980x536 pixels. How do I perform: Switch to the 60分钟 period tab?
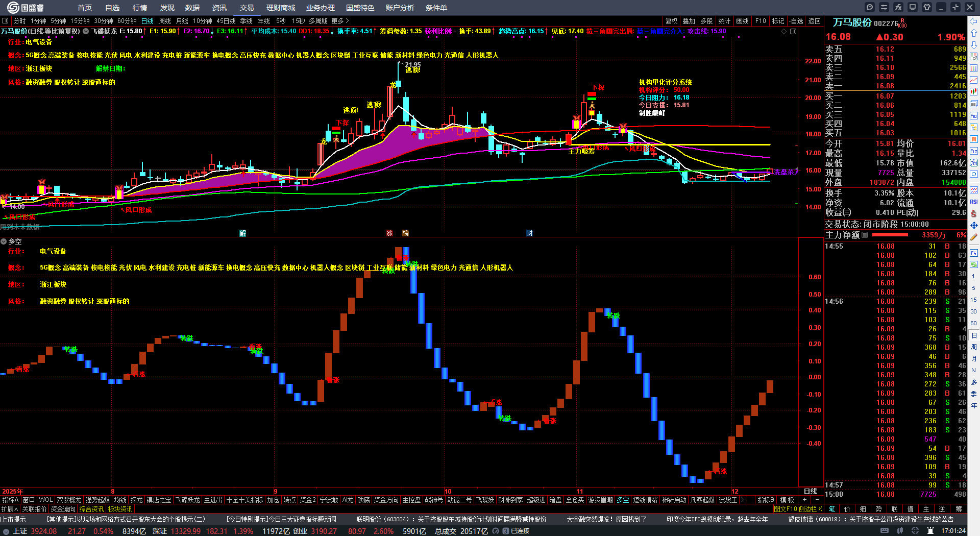point(127,21)
